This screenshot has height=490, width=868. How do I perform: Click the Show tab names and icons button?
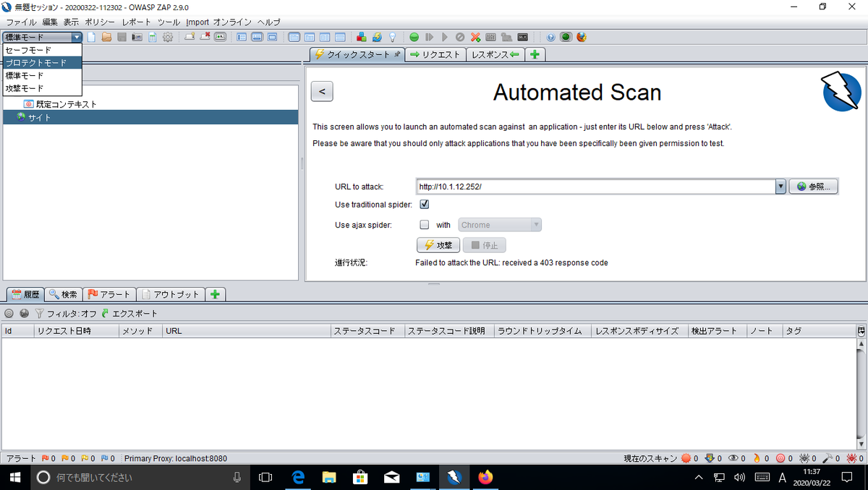click(x=220, y=37)
